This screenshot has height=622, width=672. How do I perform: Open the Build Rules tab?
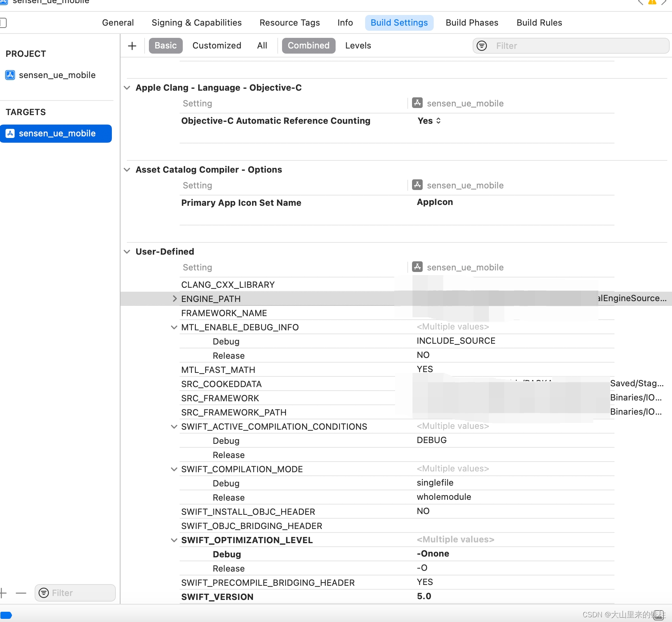pyautogui.click(x=539, y=23)
